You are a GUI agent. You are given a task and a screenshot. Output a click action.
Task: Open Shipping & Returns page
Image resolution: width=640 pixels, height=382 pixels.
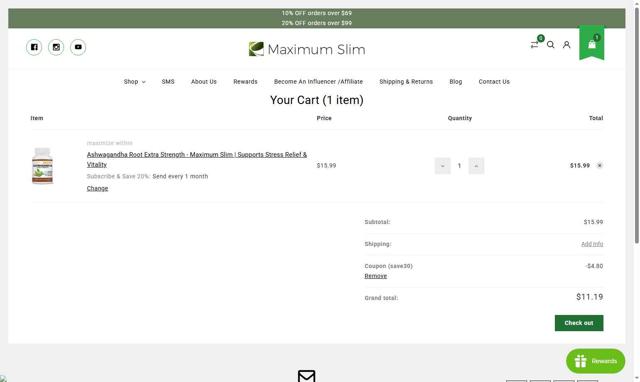406,82
